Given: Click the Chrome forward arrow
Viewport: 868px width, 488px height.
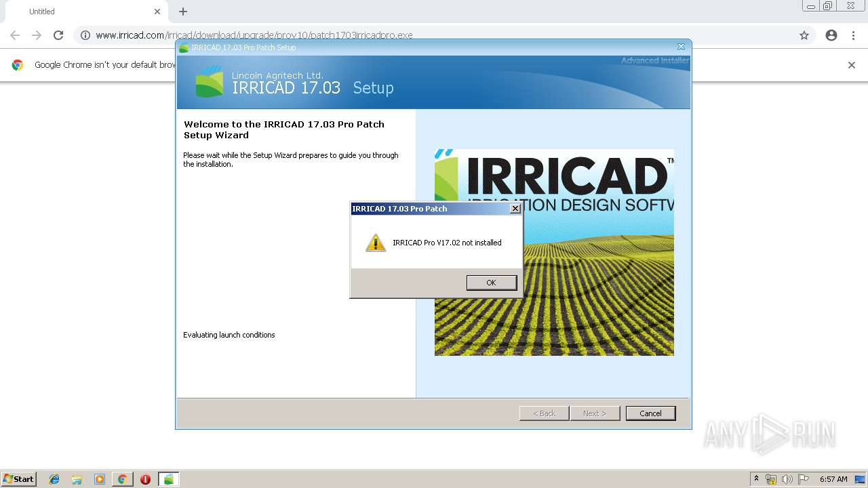Looking at the screenshot, I should [x=37, y=35].
